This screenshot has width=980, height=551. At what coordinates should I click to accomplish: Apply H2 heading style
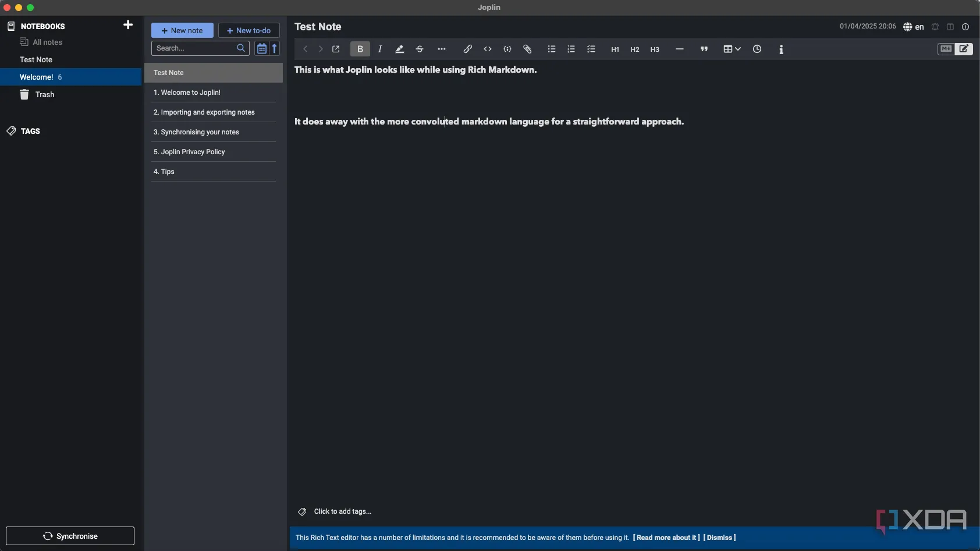pos(635,49)
